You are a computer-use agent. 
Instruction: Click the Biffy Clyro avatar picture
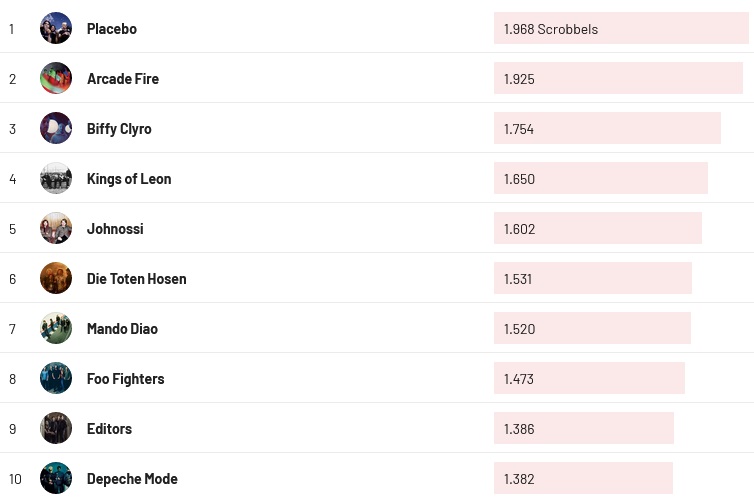(x=56, y=128)
